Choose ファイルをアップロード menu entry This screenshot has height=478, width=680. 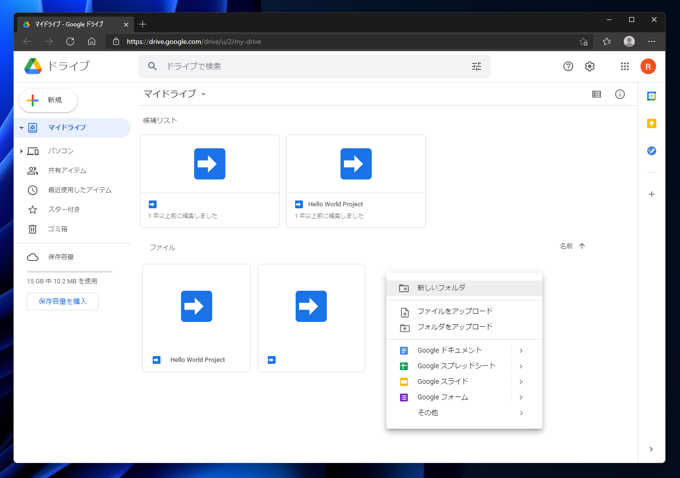click(464, 311)
